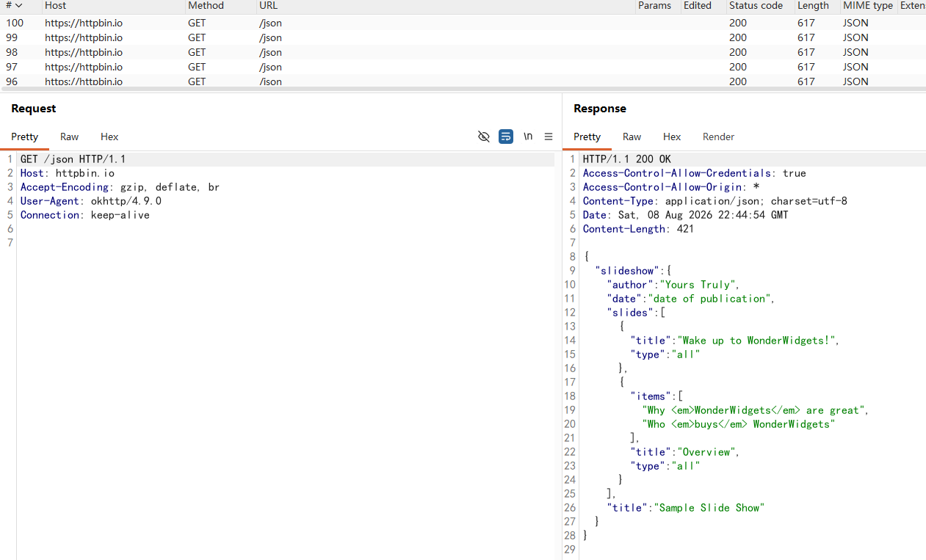Screen dimensions: 926x560
Task: Sort the history by the URL column
Action: [x=268, y=6]
